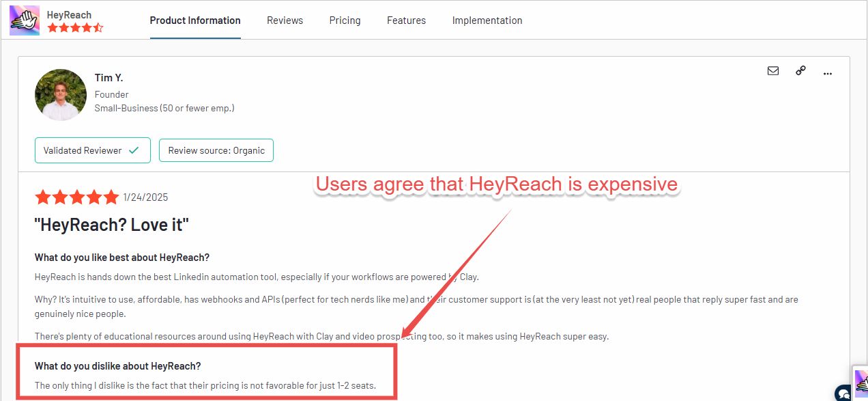Open the three-dot more options menu
This screenshot has height=401, width=868.
[828, 72]
